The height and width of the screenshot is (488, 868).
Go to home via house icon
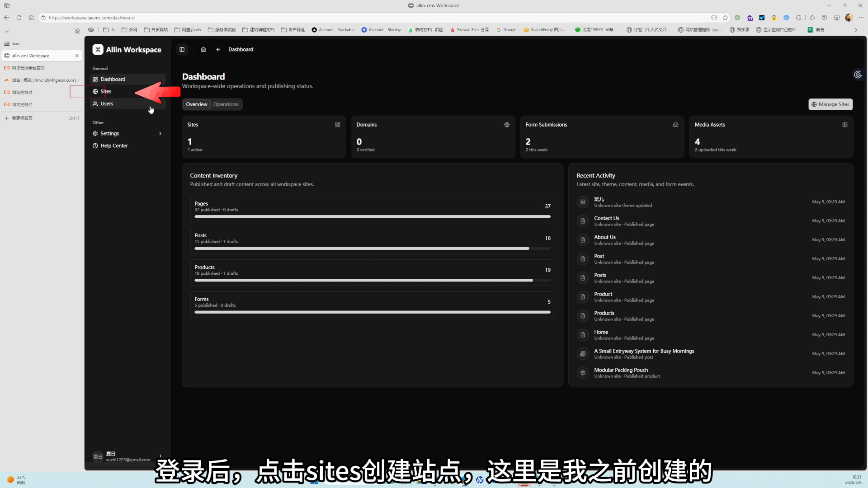pyautogui.click(x=203, y=50)
